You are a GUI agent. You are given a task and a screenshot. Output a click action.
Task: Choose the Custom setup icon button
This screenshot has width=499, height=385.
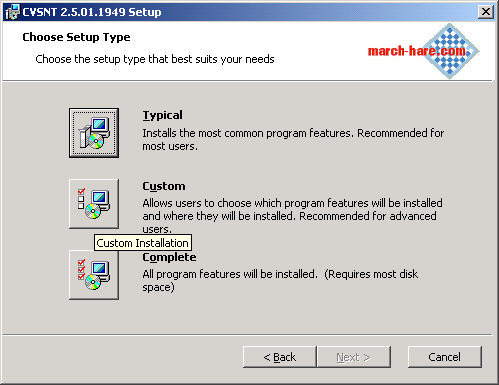(x=94, y=204)
